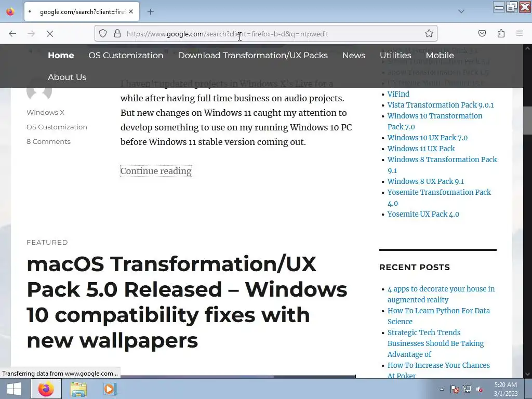Open How To Learn Python post
Image resolution: width=532 pixels, height=399 pixels.
(x=438, y=316)
